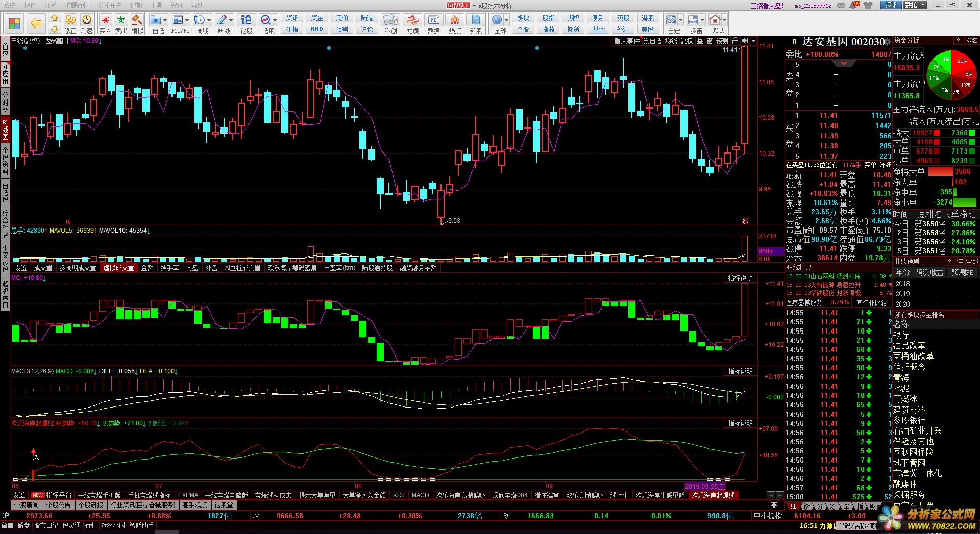Toggle the 均线 moving average display

click(x=671, y=41)
